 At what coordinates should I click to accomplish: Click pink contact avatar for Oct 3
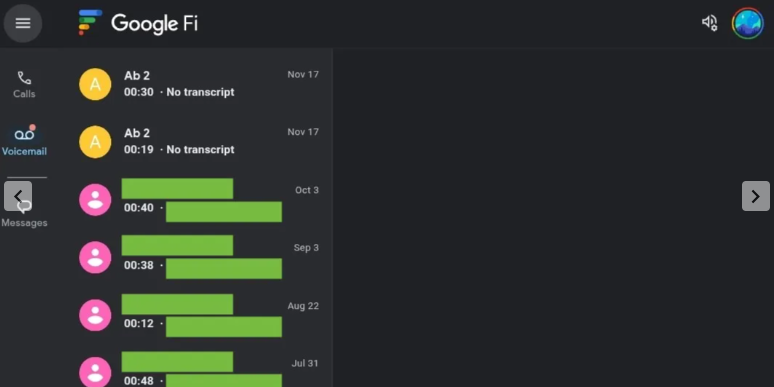coord(95,199)
